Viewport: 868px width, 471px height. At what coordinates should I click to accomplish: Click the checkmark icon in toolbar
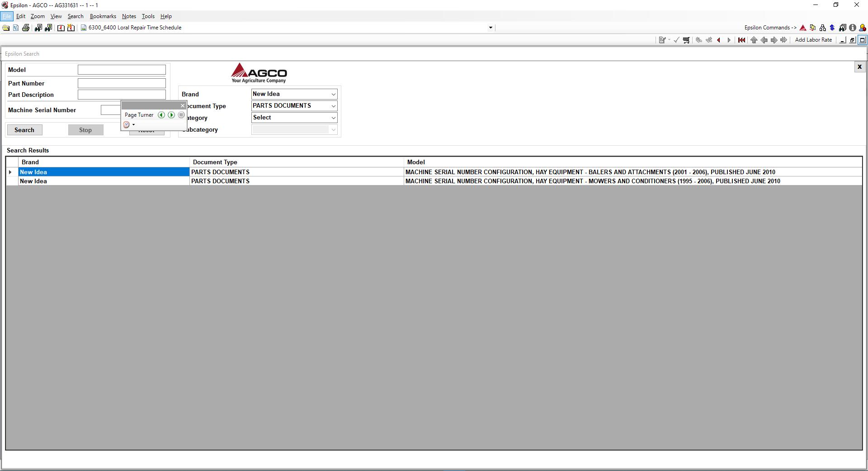coord(676,40)
